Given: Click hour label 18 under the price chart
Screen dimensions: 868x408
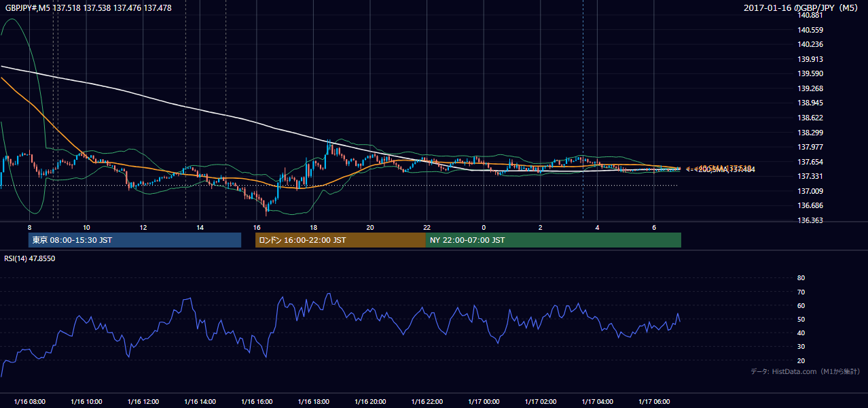Looking at the screenshot, I should 313,227.
